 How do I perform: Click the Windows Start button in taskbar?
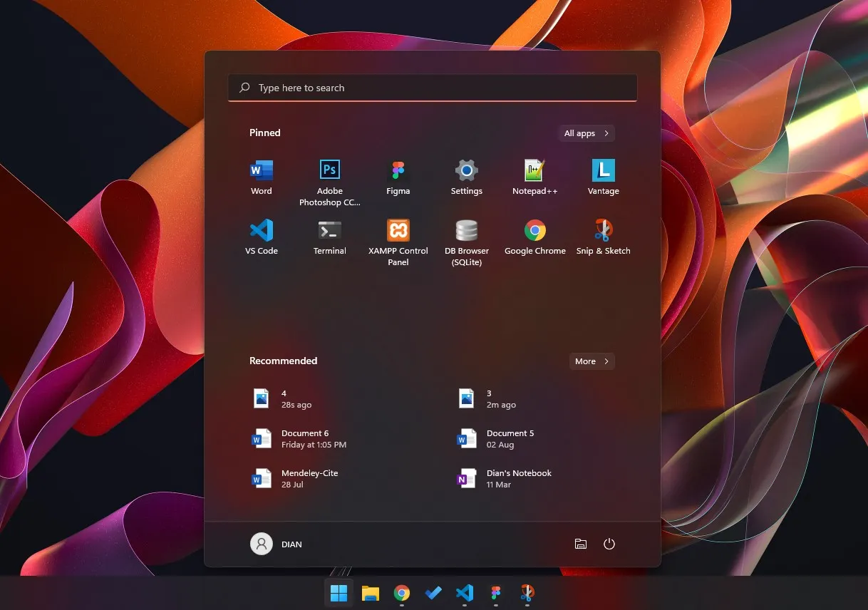click(x=339, y=593)
